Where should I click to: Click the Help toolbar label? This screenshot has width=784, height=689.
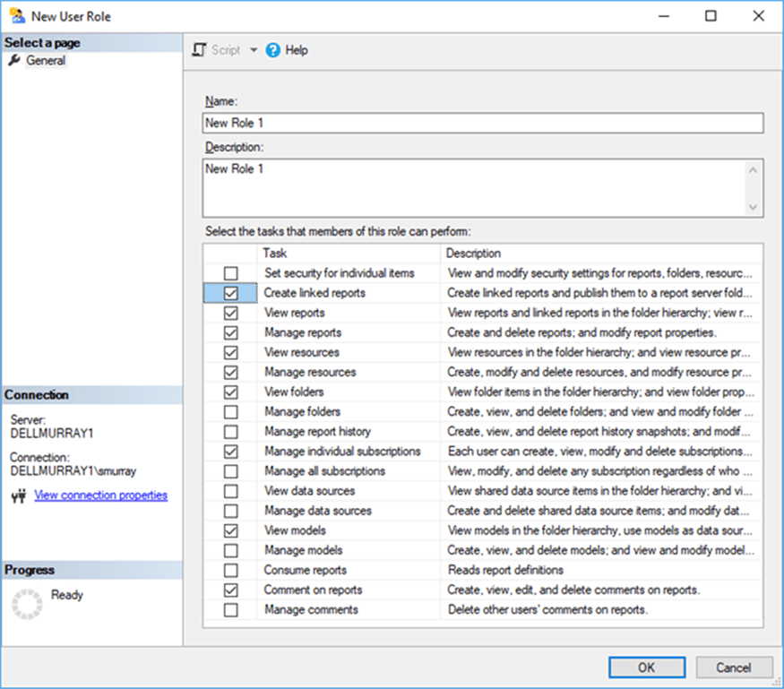coord(297,50)
